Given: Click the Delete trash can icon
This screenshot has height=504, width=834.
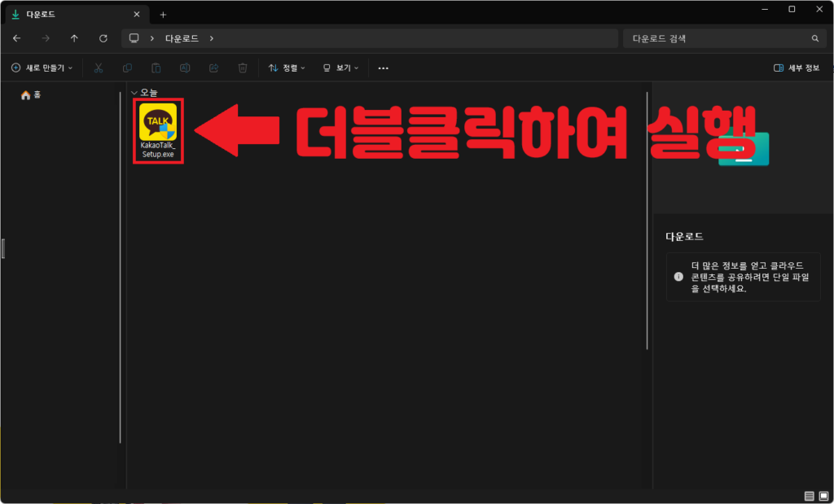Looking at the screenshot, I should [x=243, y=68].
